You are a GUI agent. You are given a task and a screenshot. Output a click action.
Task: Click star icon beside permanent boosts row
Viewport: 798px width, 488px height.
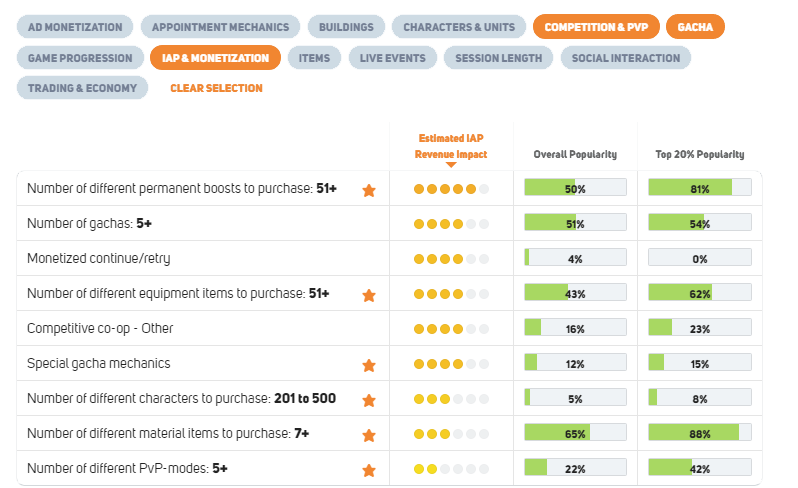(369, 189)
